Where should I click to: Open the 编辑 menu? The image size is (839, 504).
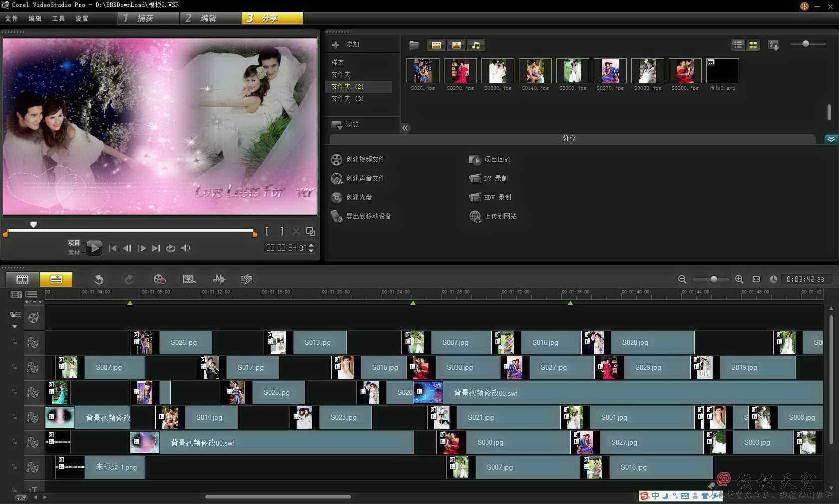point(35,18)
